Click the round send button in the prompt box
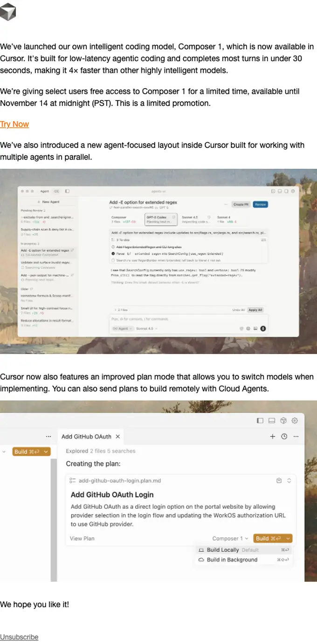Image resolution: width=317 pixels, height=644 pixels. pyautogui.click(x=263, y=328)
